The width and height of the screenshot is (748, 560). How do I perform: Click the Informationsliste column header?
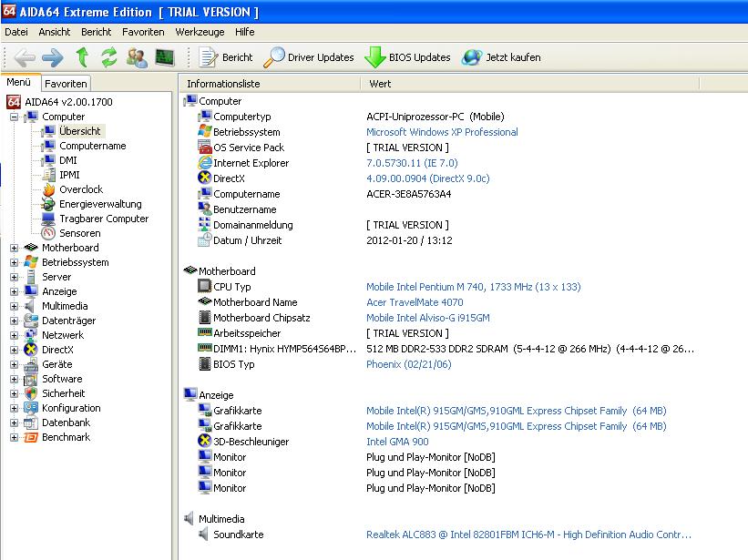click(270, 84)
